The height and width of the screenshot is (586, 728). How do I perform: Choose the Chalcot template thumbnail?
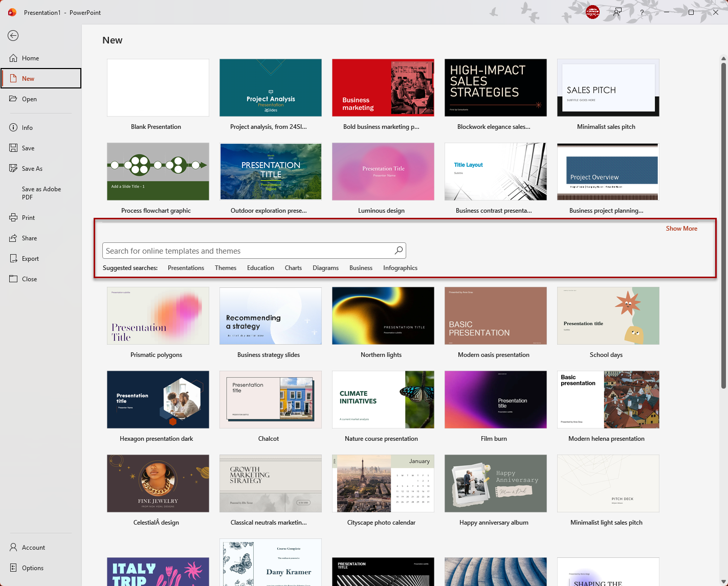click(271, 399)
